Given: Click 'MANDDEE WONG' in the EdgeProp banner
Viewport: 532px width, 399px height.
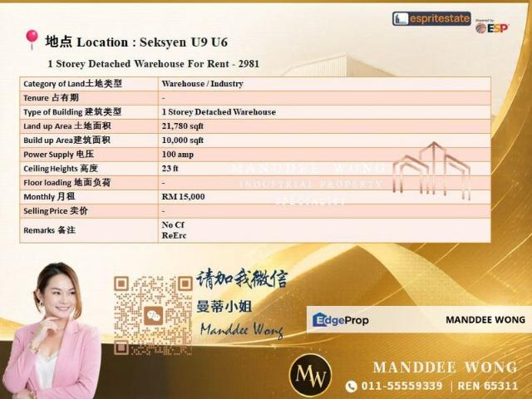Looking at the screenshot, I should [485, 319].
